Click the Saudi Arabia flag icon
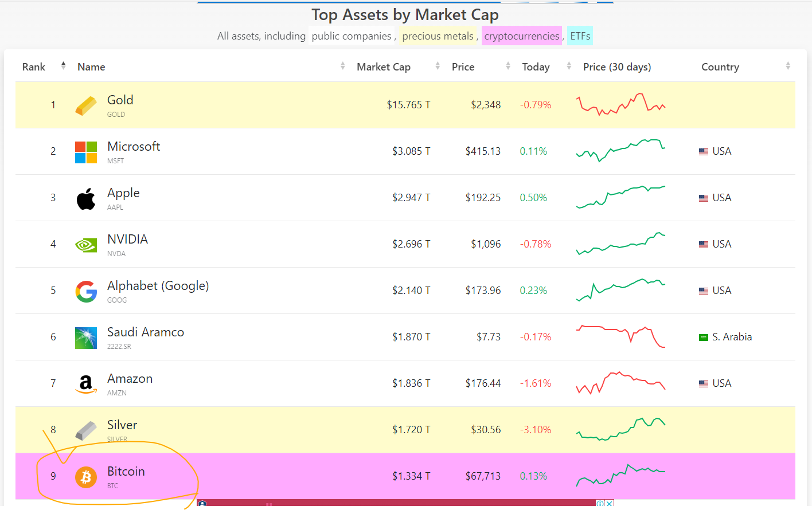This screenshot has height=510, width=812. tap(704, 338)
